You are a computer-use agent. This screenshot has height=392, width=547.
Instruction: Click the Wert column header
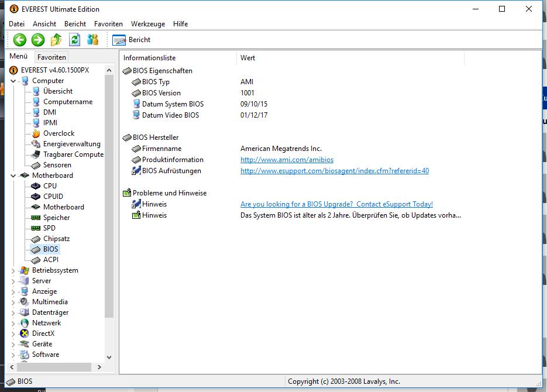click(x=350, y=58)
